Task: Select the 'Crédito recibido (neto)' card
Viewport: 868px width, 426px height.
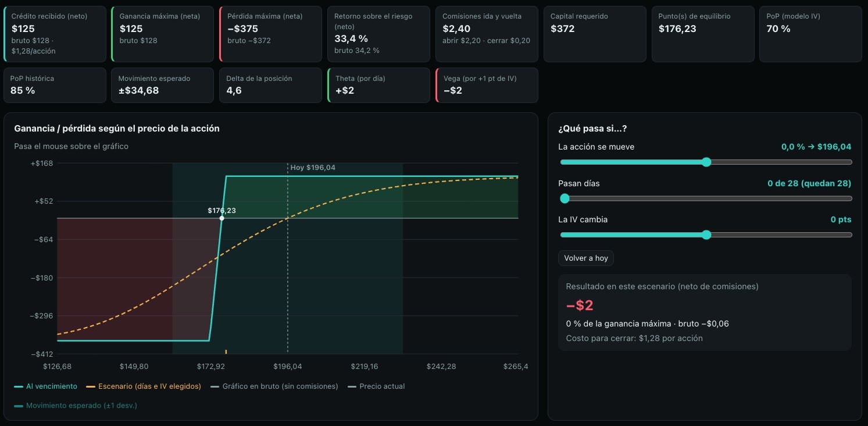Action: (x=55, y=34)
